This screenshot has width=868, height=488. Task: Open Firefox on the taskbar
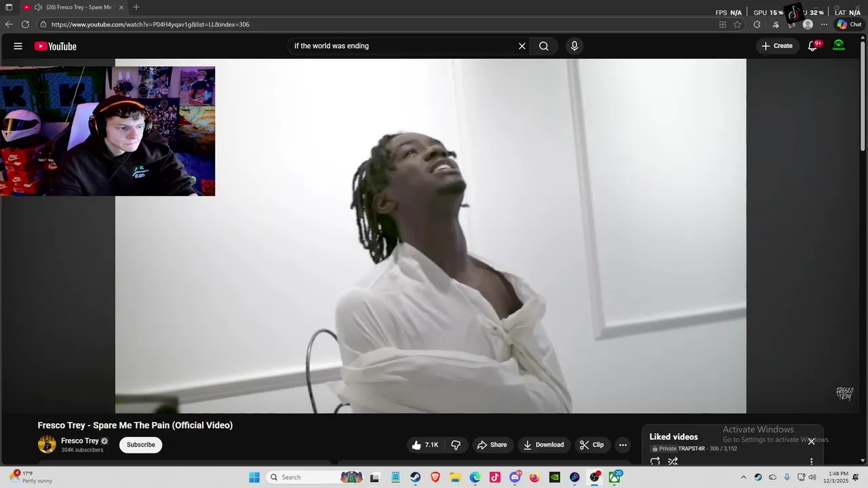[x=534, y=477]
